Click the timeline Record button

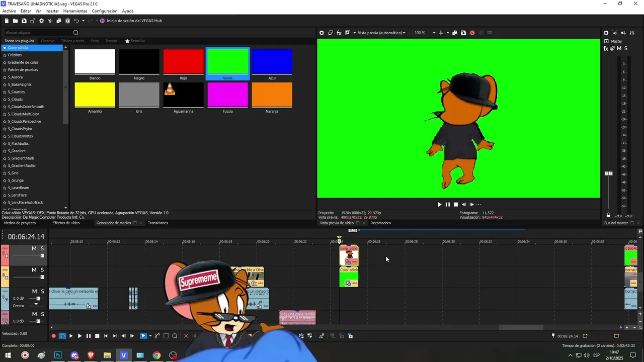pyautogui.click(x=54, y=336)
